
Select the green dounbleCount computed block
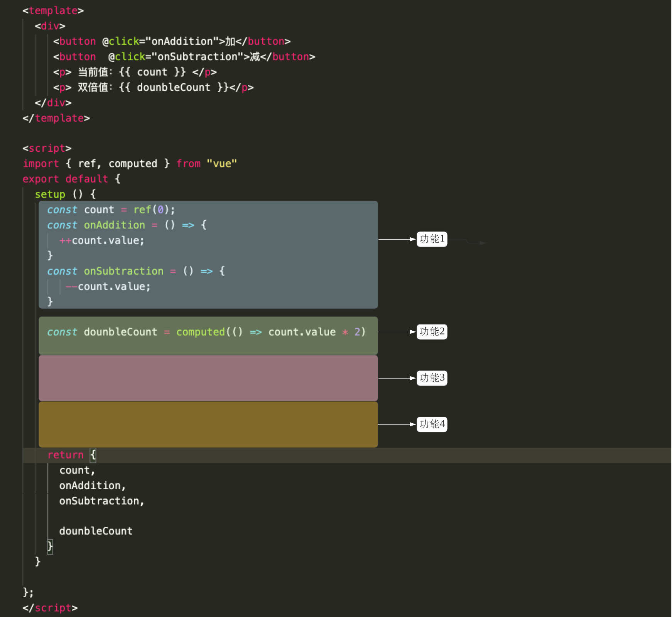click(x=208, y=335)
